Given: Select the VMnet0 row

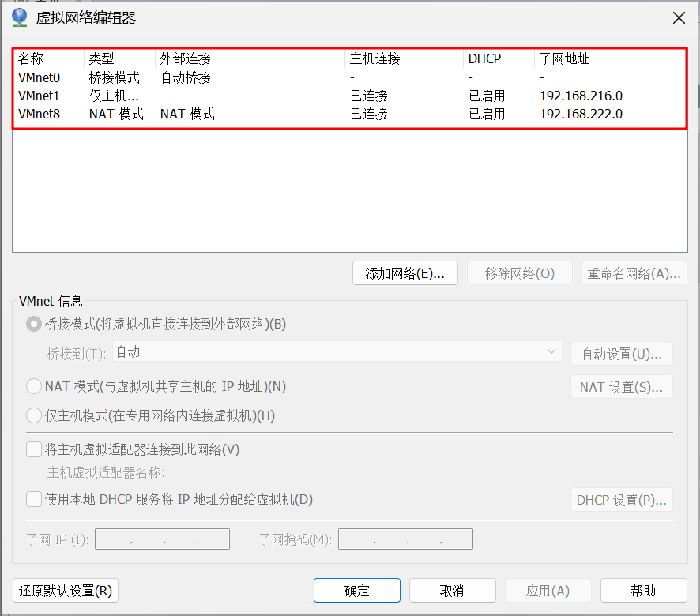Looking at the screenshot, I should (x=349, y=77).
